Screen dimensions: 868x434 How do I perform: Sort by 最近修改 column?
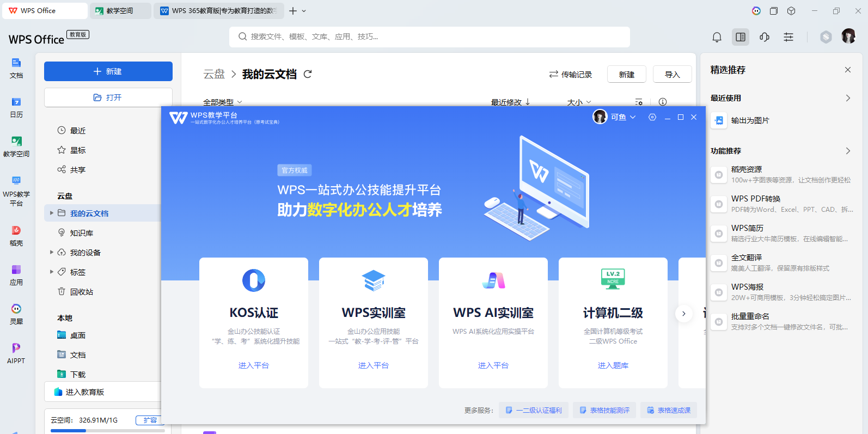click(x=510, y=102)
